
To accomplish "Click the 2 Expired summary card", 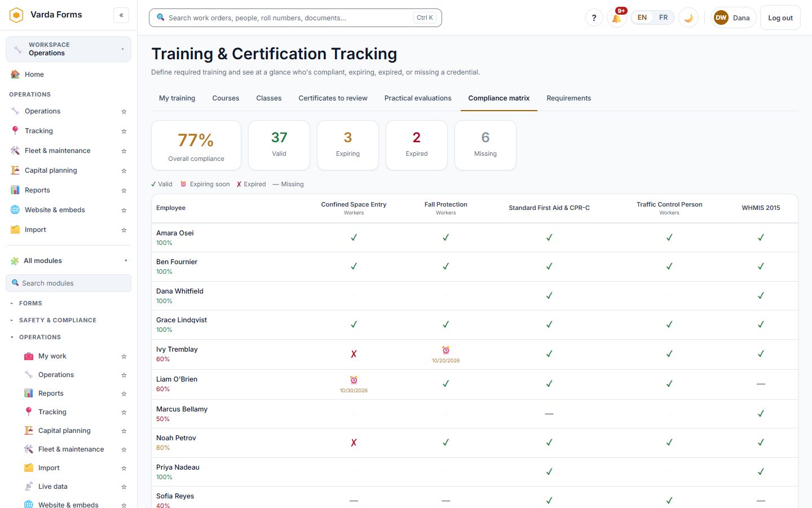I will point(417,145).
